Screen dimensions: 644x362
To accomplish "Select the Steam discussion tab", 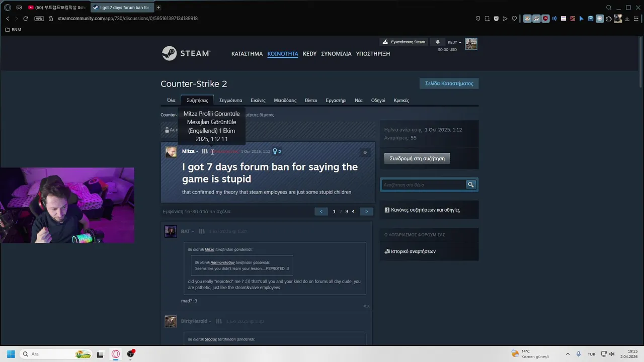I will pos(122,8).
